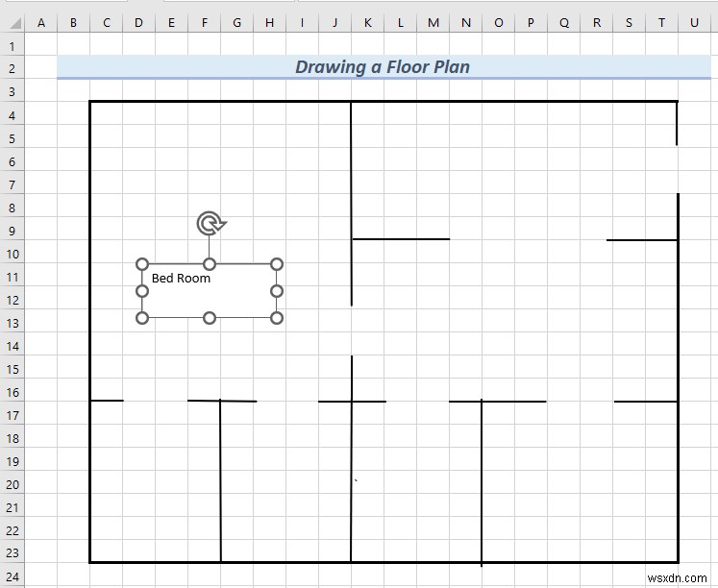Click the 'Drawing a Floor Plan' title cell

click(384, 67)
